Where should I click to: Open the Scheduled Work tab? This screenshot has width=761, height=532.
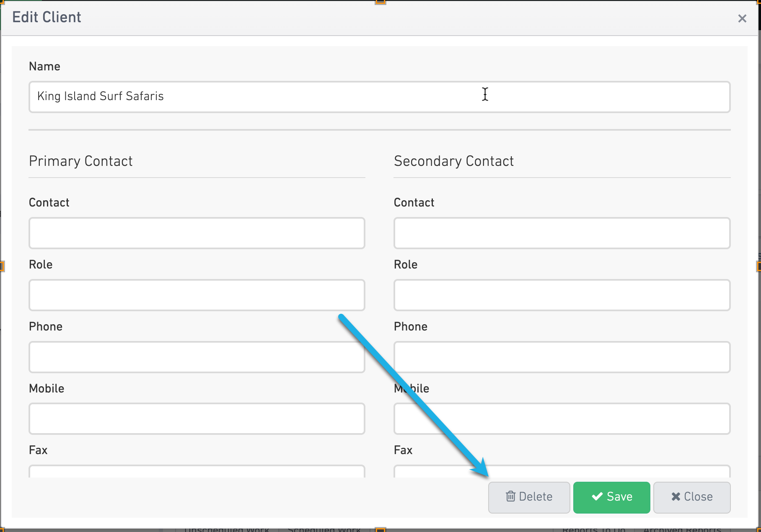click(324, 529)
